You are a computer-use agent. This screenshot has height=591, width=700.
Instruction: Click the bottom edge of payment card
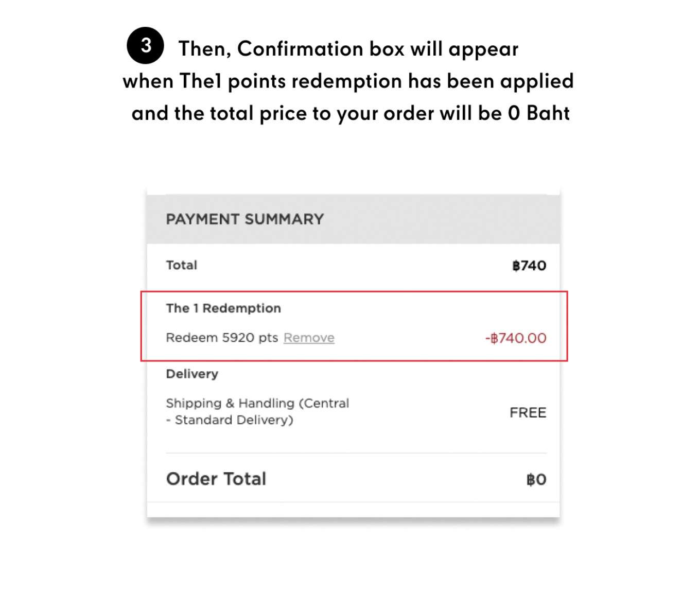(353, 516)
